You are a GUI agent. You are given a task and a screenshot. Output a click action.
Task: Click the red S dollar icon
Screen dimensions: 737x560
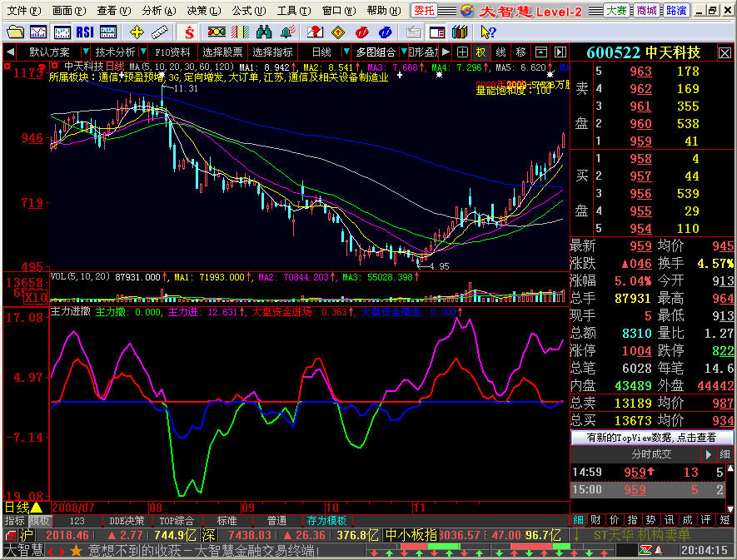pos(189,32)
